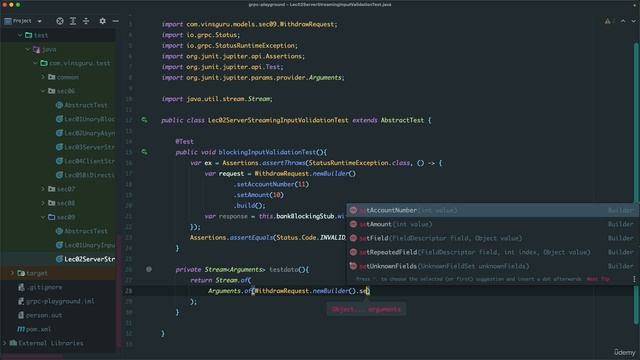This screenshot has width=640, height=360.
Task: Choose setAmount(int value) completion suggestion
Action: [491, 224]
